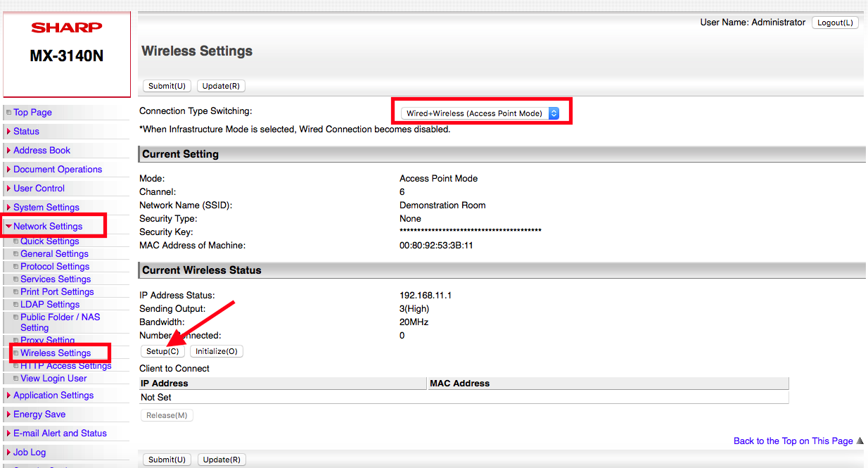Click the bullet icon beside Quick Settings

tap(16, 241)
